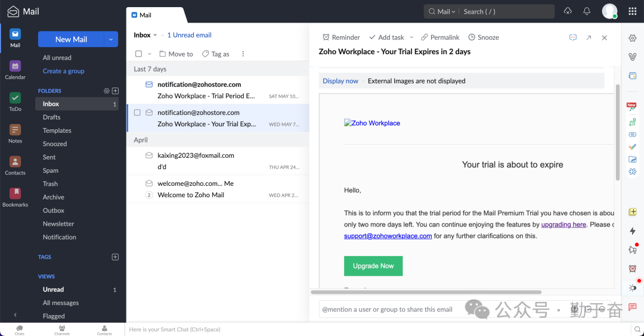Check the box for the Trial Expires email
644x336 pixels.
coord(137,113)
